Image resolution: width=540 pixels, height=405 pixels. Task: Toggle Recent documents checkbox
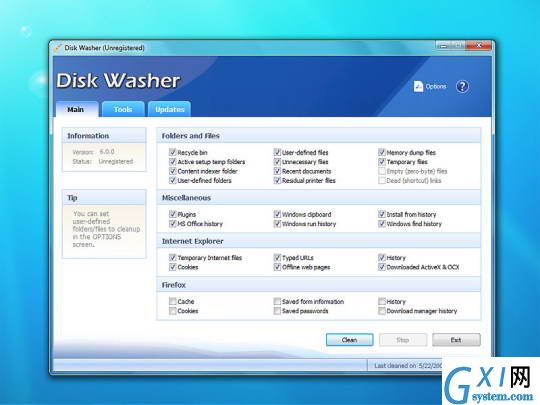(x=277, y=171)
